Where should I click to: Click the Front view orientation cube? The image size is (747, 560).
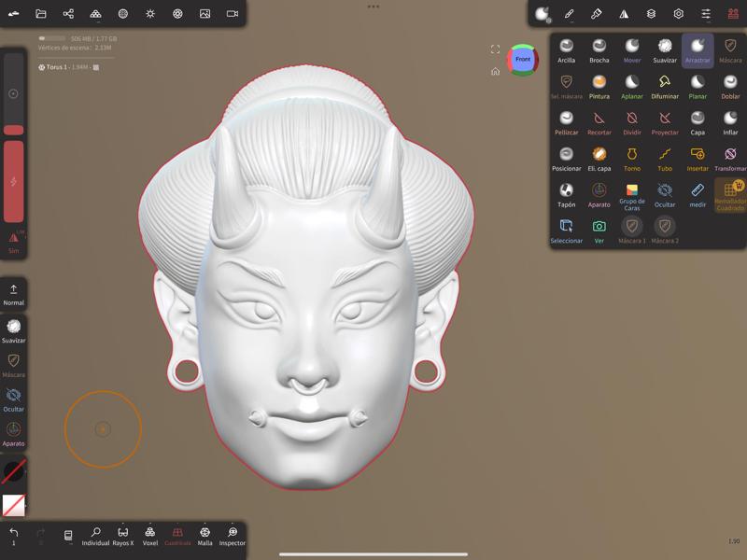523,60
